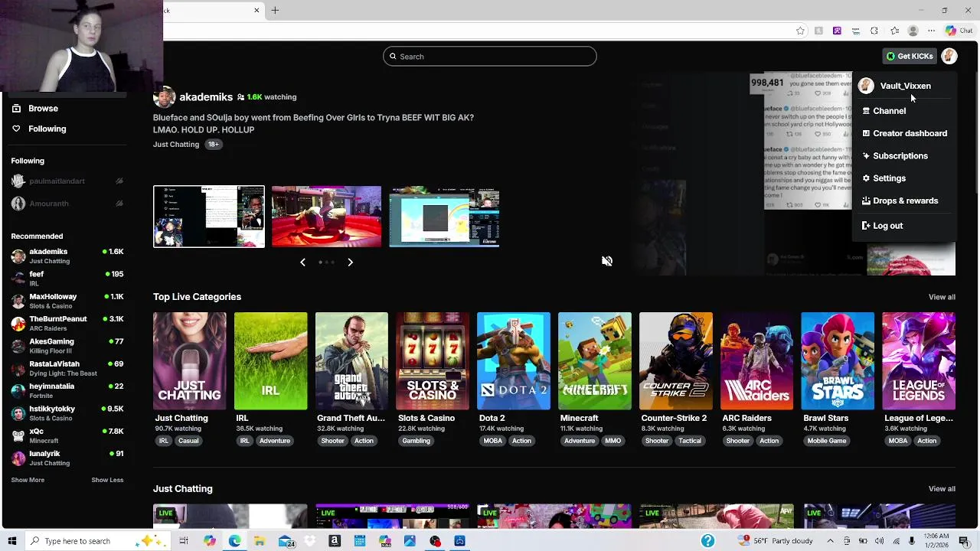This screenshot has height=551, width=980.
Task: Toggle notifications for paulmaitlandart
Action: click(x=119, y=181)
